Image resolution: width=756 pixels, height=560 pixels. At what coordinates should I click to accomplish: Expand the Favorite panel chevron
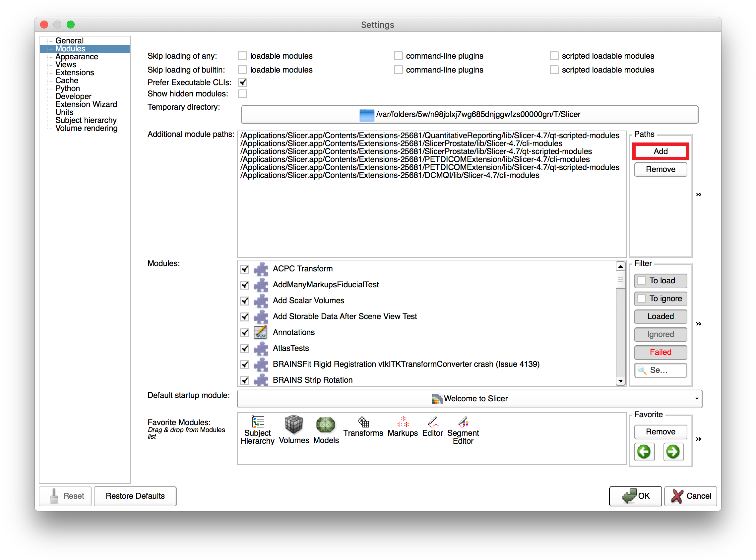698,439
